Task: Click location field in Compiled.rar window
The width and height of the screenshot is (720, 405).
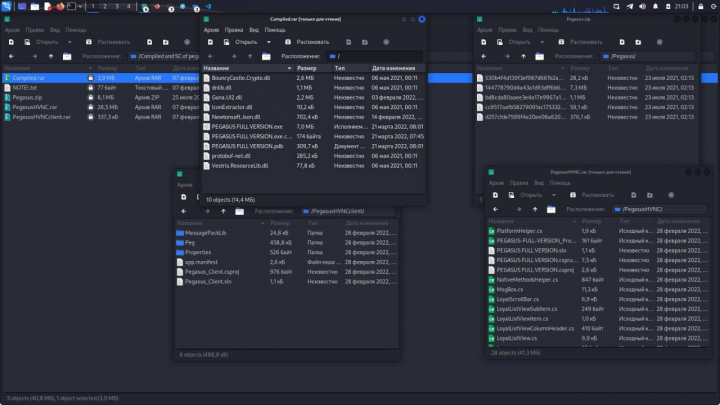Action: (374, 56)
